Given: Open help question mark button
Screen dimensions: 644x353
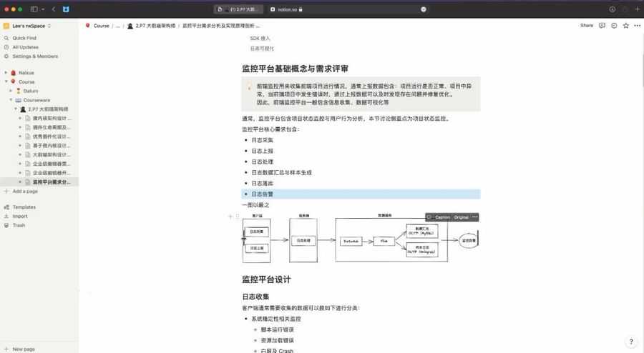Looking at the screenshot, I should pyautogui.click(x=631, y=341).
